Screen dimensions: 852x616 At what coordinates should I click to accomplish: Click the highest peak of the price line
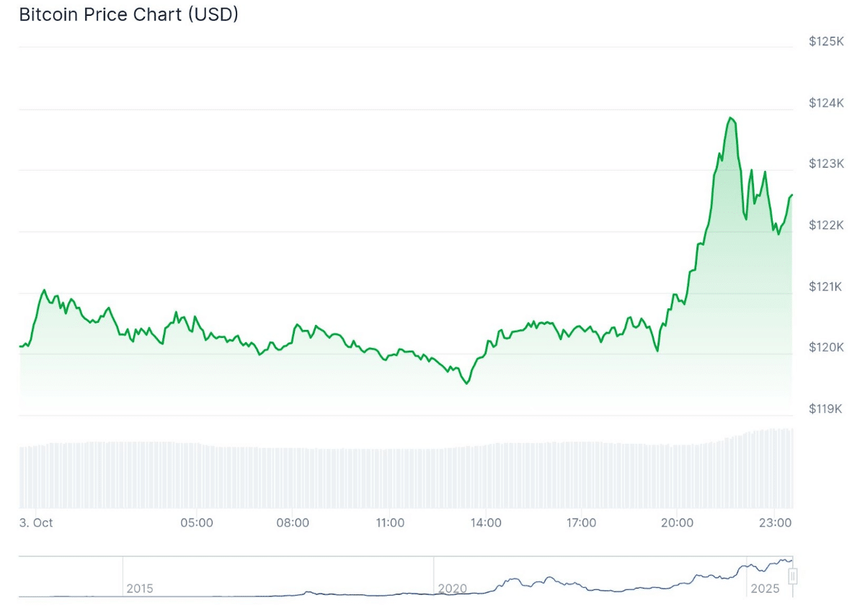tap(731, 117)
